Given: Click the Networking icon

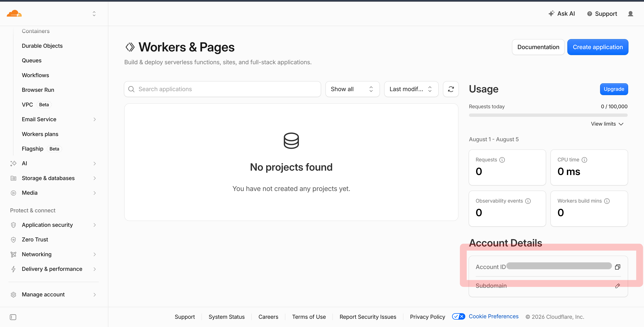Looking at the screenshot, I should (13, 254).
